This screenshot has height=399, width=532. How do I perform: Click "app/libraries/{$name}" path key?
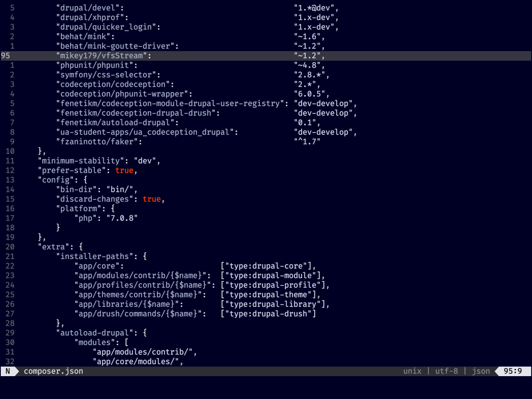(127, 304)
